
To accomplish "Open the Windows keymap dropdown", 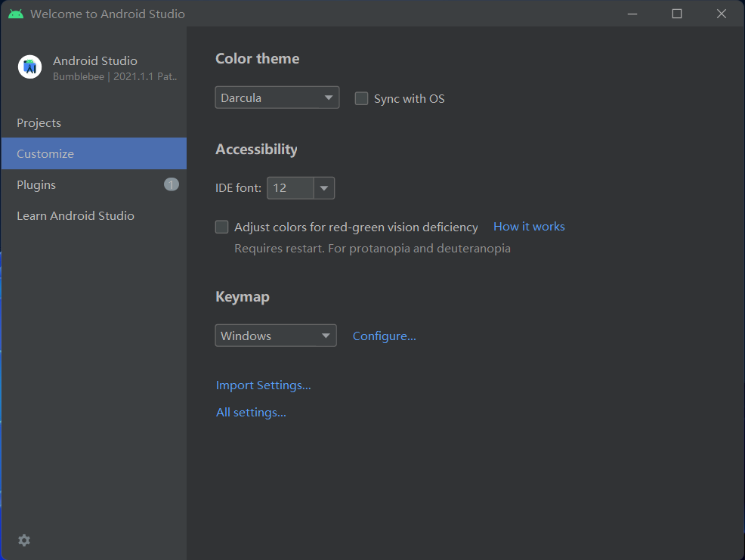I will point(276,336).
